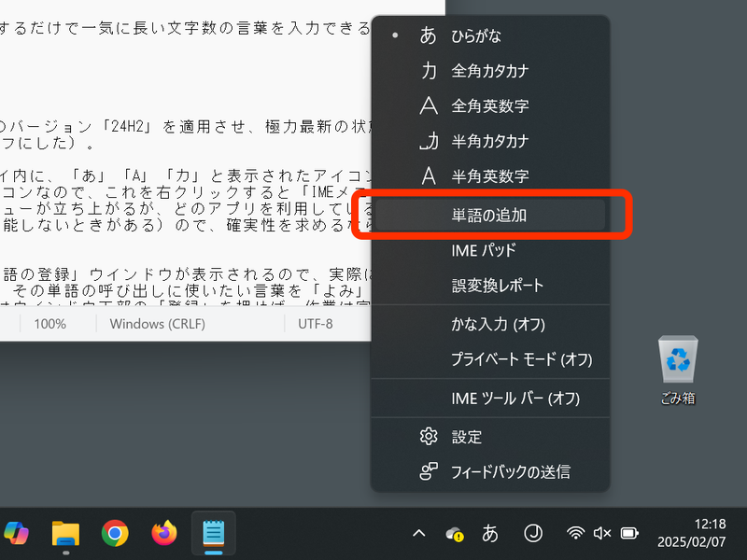747x560 pixels.
Task: Select 単語の追加 from the IME menu
Action: 490,214
